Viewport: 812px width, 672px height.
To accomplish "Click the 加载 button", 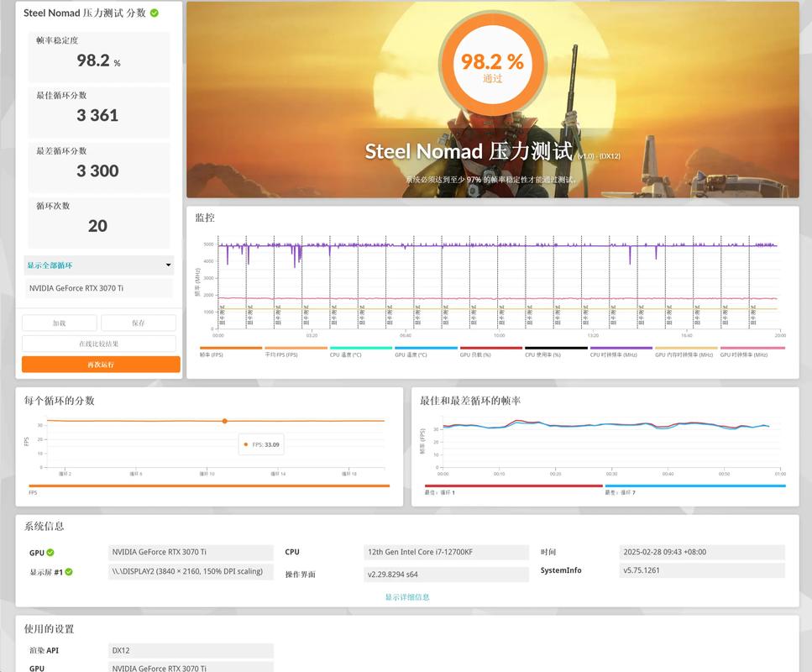I will [x=59, y=323].
